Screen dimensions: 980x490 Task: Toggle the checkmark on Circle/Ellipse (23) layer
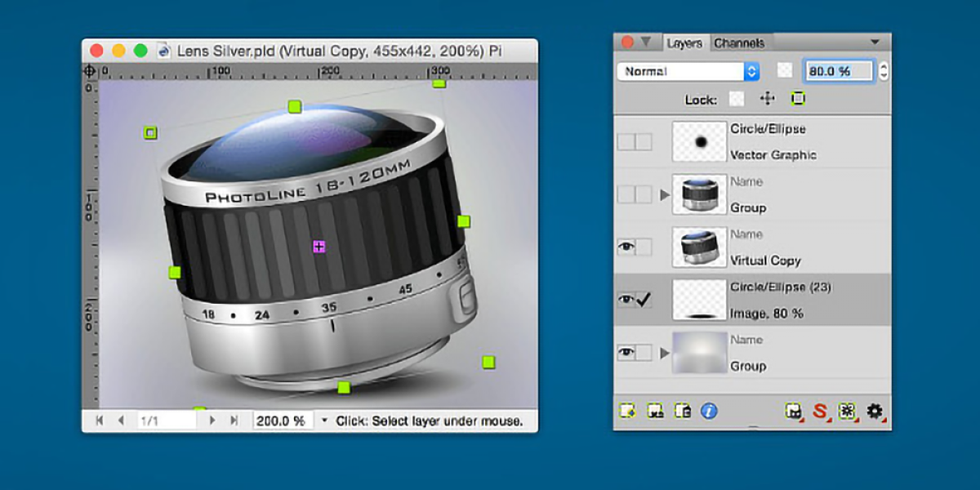(x=644, y=300)
